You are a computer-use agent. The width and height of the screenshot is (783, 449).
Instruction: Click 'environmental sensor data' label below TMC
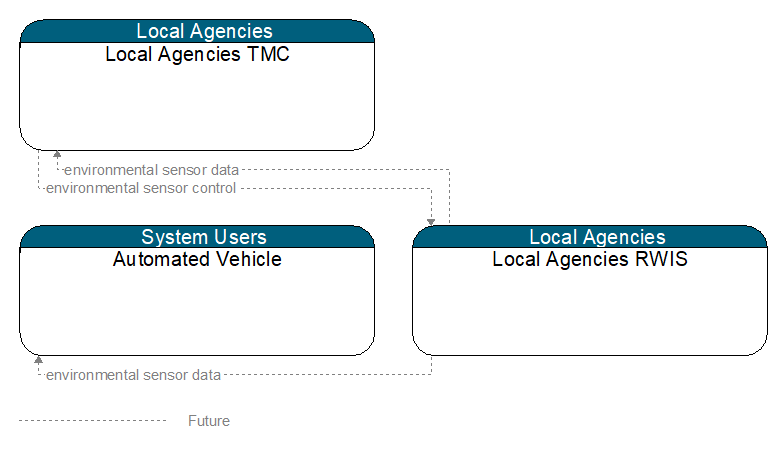coord(151,170)
